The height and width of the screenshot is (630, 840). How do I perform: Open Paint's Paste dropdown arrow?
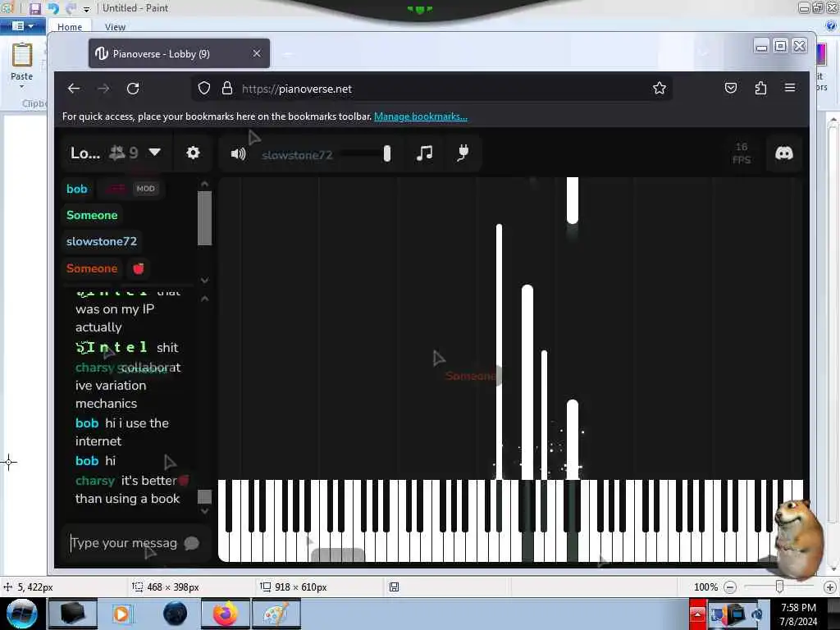pos(22,86)
